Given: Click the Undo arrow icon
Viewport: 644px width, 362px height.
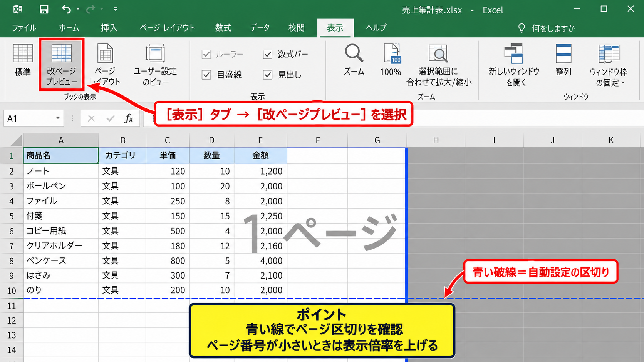Looking at the screenshot, I should click(66, 9).
